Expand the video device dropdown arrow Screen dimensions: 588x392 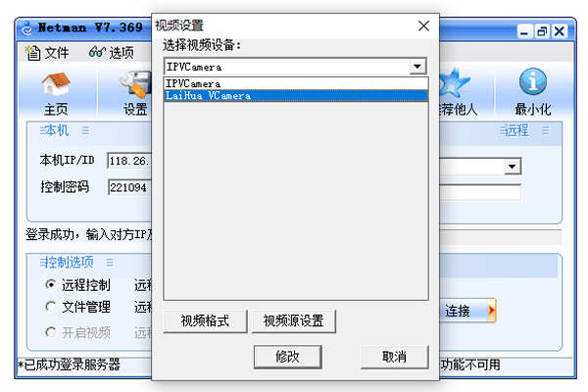click(417, 67)
